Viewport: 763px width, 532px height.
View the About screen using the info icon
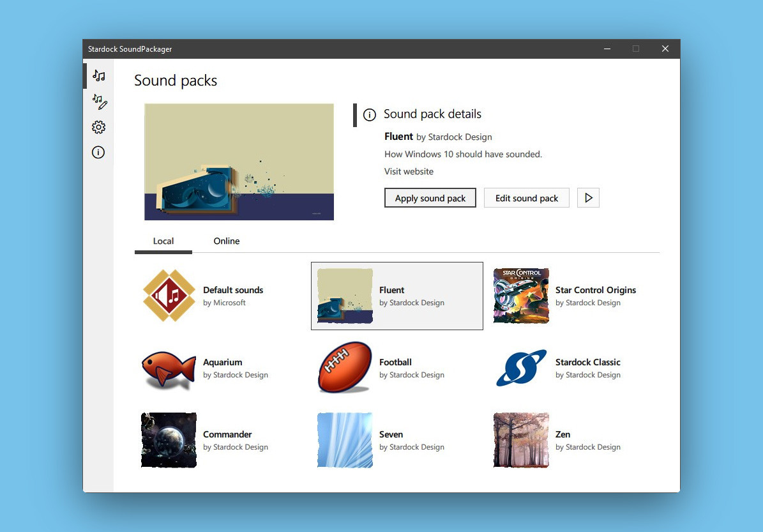98,152
